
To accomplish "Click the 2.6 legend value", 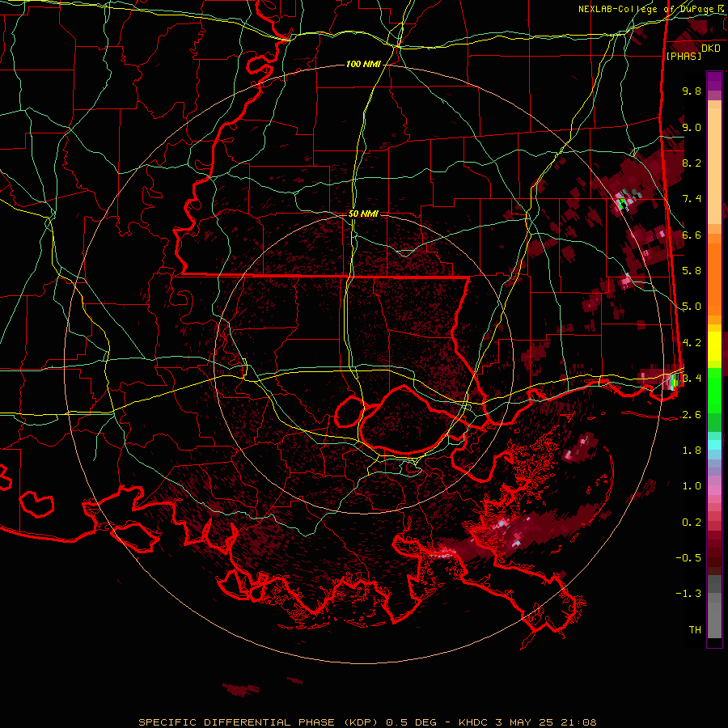I will coord(692,415).
